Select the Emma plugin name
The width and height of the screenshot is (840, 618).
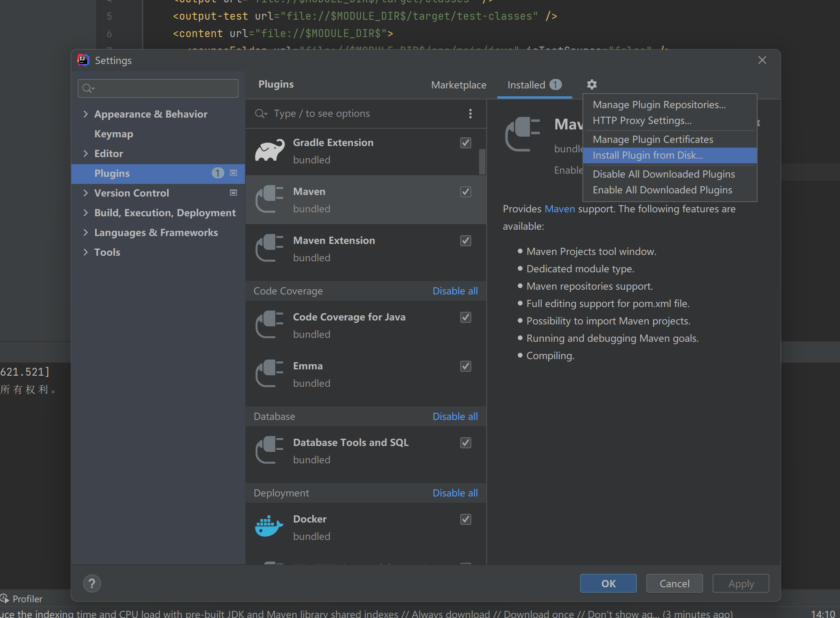tap(308, 366)
